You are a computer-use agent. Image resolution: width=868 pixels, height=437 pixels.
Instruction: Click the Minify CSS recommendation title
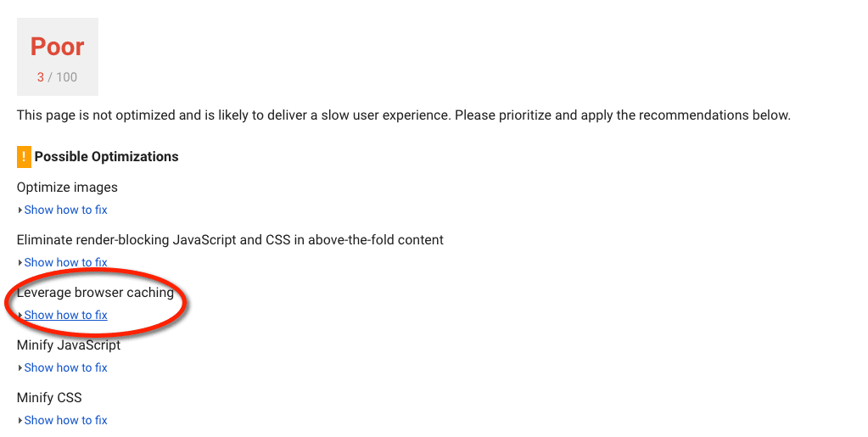coord(49,398)
